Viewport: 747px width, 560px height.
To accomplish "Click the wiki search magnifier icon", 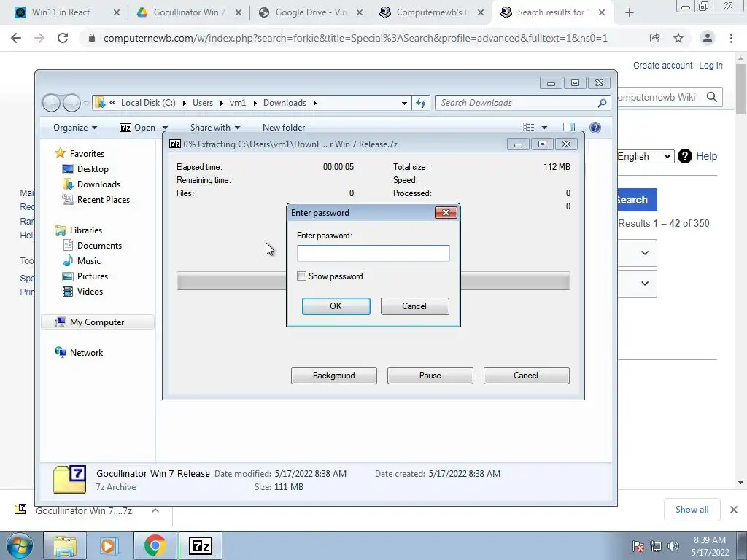I will 712,97.
